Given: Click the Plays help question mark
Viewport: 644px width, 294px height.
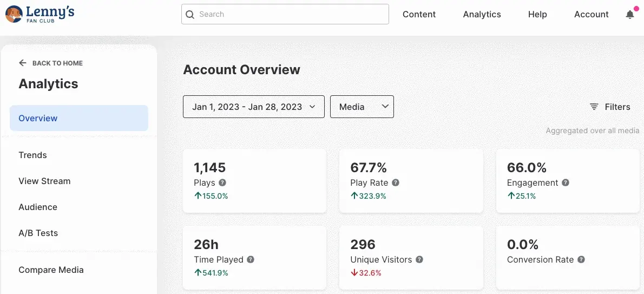Looking at the screenshot, I should 222,182.
